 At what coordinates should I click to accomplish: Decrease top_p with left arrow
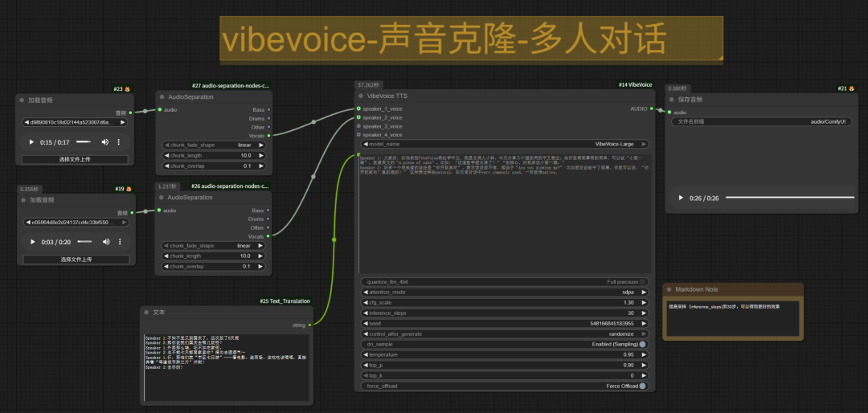point(366,366)
